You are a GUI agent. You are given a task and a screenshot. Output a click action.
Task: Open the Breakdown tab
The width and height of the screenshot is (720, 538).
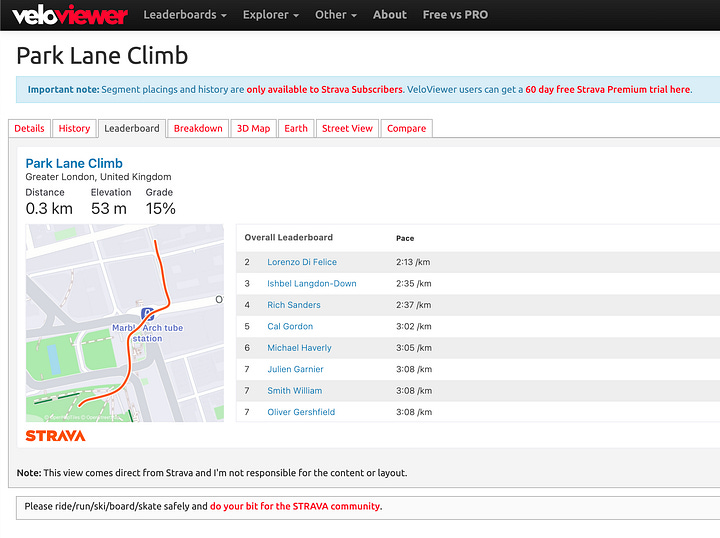[198, 129]
